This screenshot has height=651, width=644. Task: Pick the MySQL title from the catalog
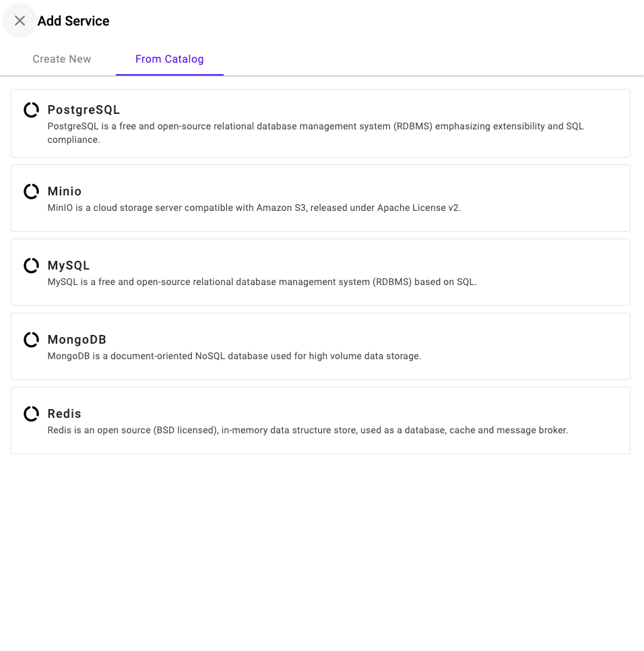point(69,266)
